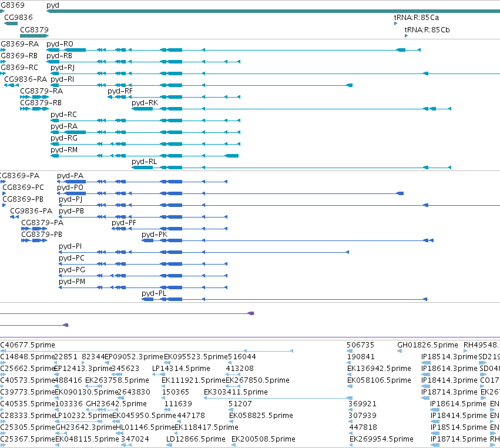The height and width of the screenshot is (448, 500).
Task: Click the EK200508.5prime EST label
Action: coord(263,440)
